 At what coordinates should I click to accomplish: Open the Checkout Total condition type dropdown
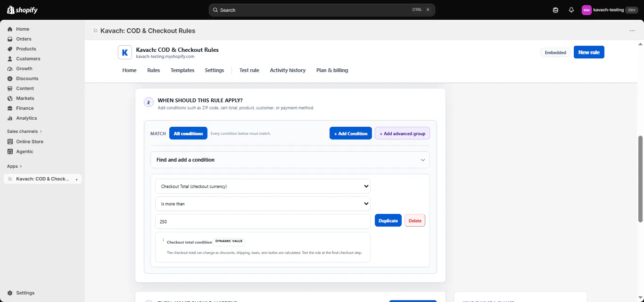click(x=263, y=186)
